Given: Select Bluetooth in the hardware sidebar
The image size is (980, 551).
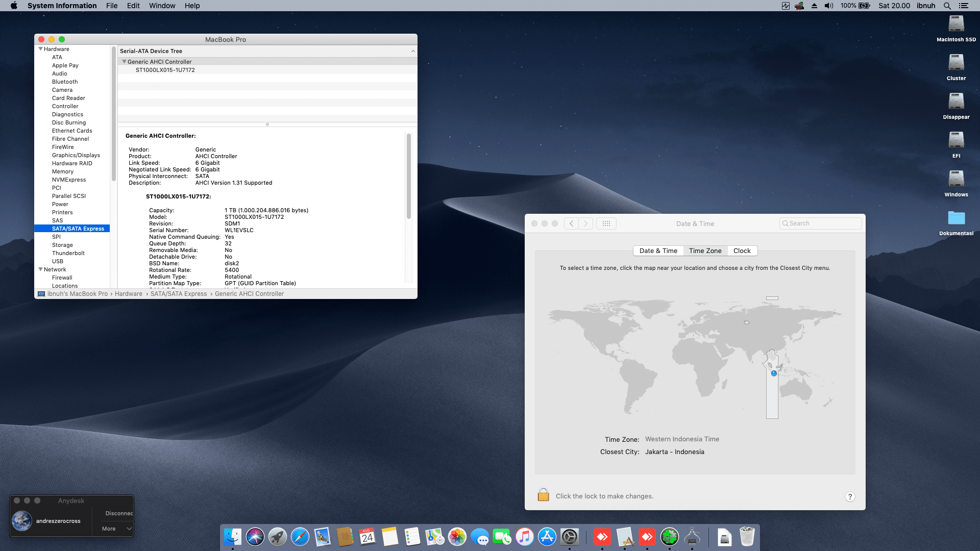Looking at the screenshot, I should 65,82.
